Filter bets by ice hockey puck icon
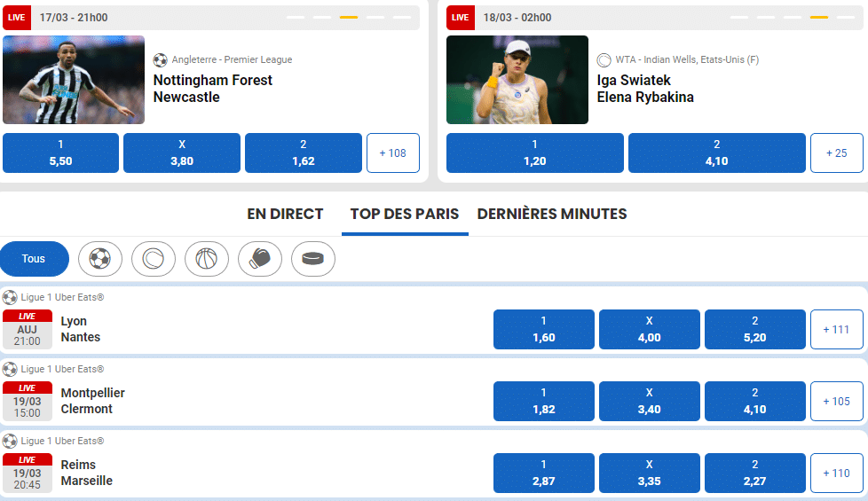 [x=312, y=259]
